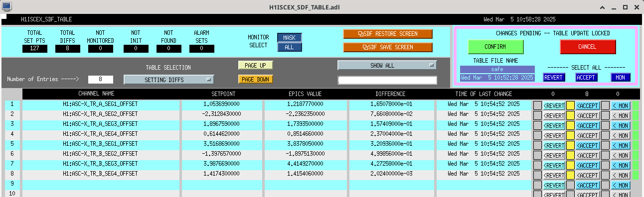This screenshot has height=197, width=644.
Task: Toggle monitor checkbox for row 3
Action: [605, 125]
